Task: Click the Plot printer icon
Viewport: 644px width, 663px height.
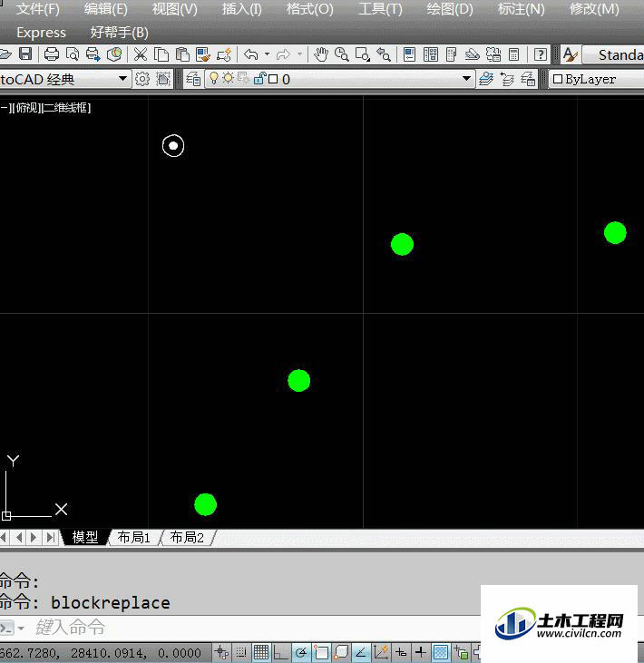Action: click(x=52, y=54)
